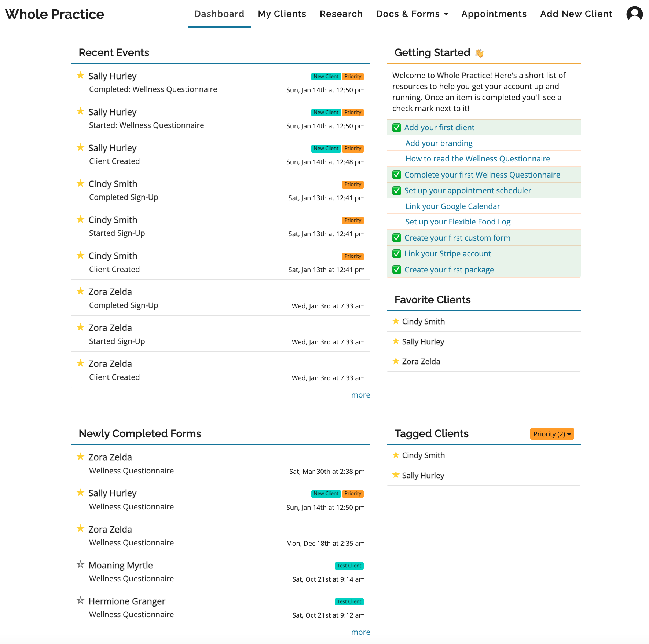Image resolution: width=649 pixels, height=644 pixels.
Task: Click the checkmark beside Add your first client
Action: pos(396,128)
